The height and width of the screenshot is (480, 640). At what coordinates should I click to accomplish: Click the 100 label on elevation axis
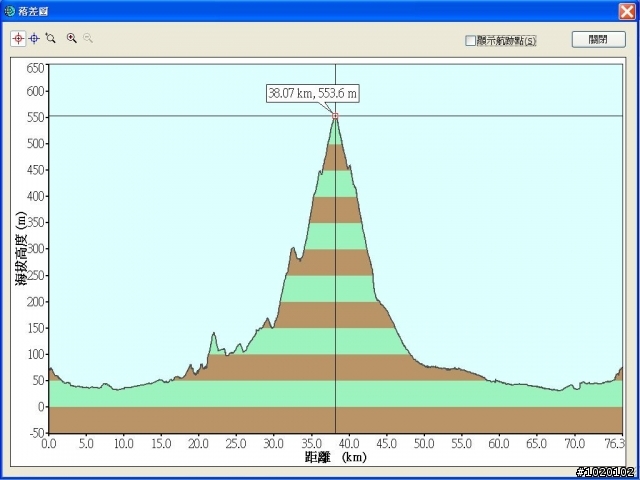pos(36,354)
